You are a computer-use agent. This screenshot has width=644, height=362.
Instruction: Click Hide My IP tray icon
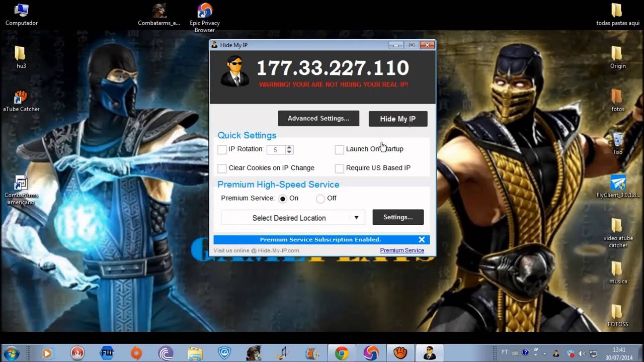click(x=556, y=353)
